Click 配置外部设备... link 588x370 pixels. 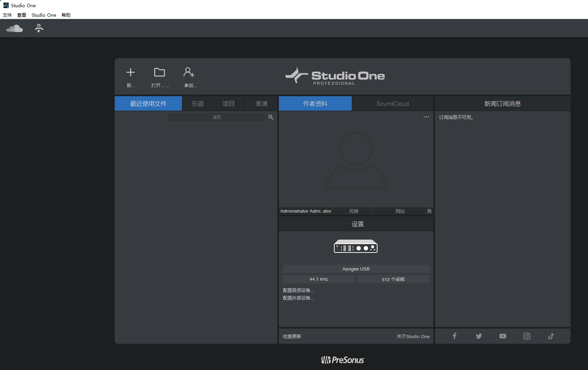pyautogui.click(x=299, y=298)
